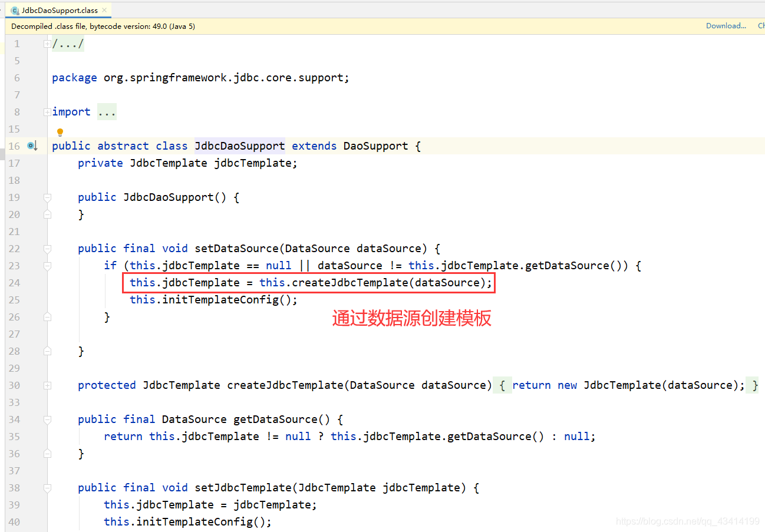Image resolution: width=765 pixels, height=532 pixels.
Task: Collapse the getDataSource method at line 34
Action: [x=47, y=419]
